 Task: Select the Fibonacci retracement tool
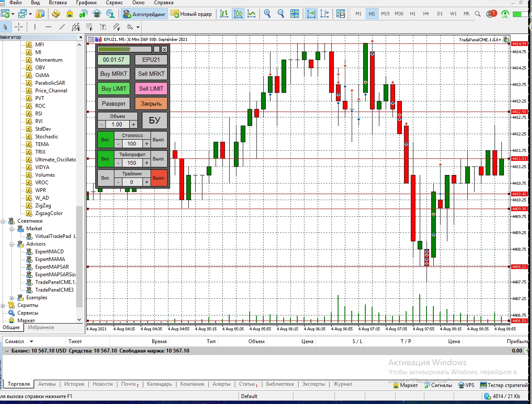tap(89, 28)
